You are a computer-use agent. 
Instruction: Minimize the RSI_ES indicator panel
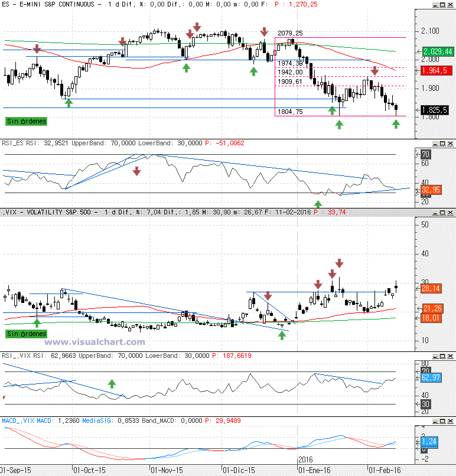[435, 144]
